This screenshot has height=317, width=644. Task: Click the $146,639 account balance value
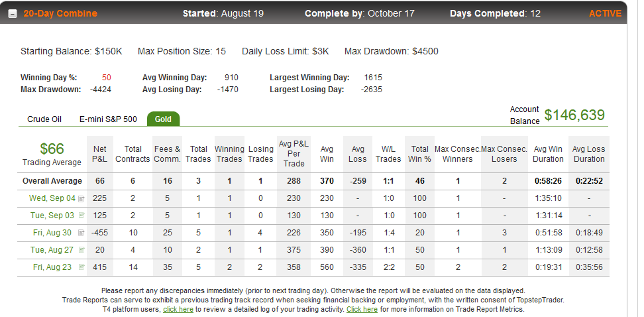click(x=574, y=115)
